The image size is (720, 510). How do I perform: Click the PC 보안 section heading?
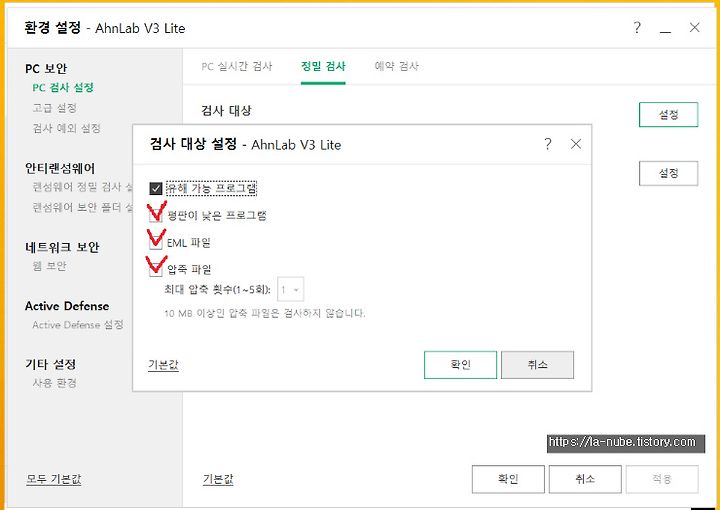[46, 68]
